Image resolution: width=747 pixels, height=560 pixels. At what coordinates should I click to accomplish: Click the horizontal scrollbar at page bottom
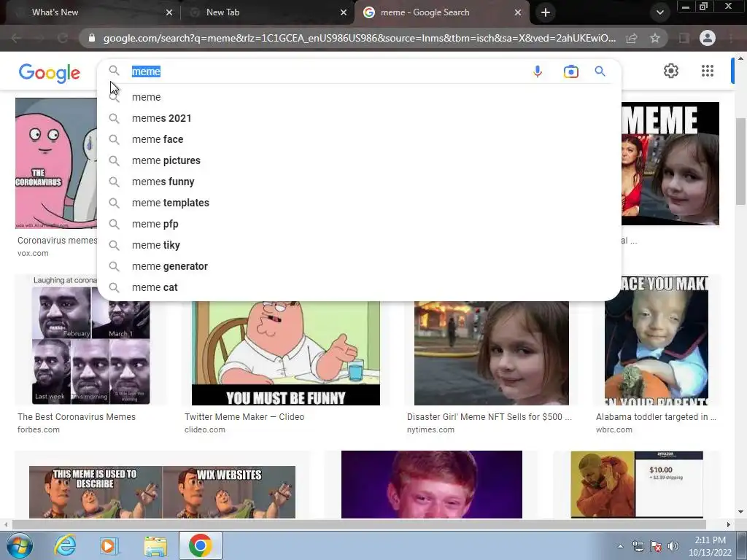pos(359,524)
